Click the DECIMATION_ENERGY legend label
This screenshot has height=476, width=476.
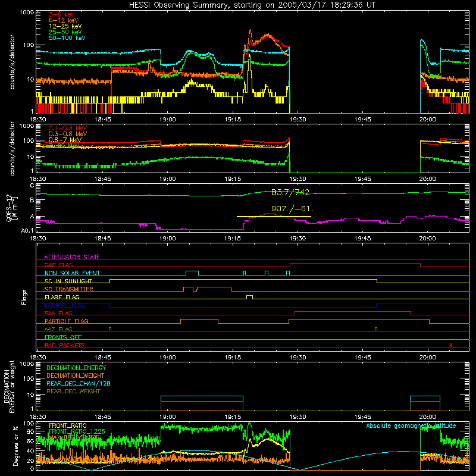[76, 368]
